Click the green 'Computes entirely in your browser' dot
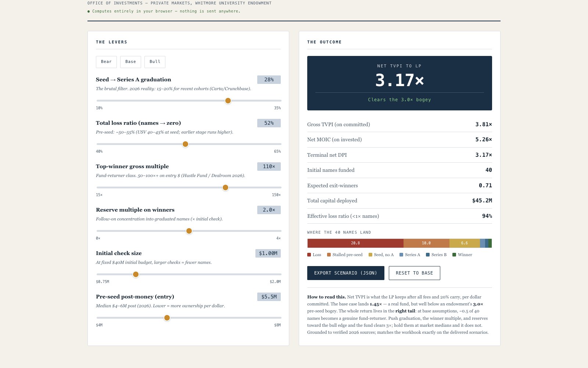The width and height of the screenshot is (588, 368). point(89,11)
